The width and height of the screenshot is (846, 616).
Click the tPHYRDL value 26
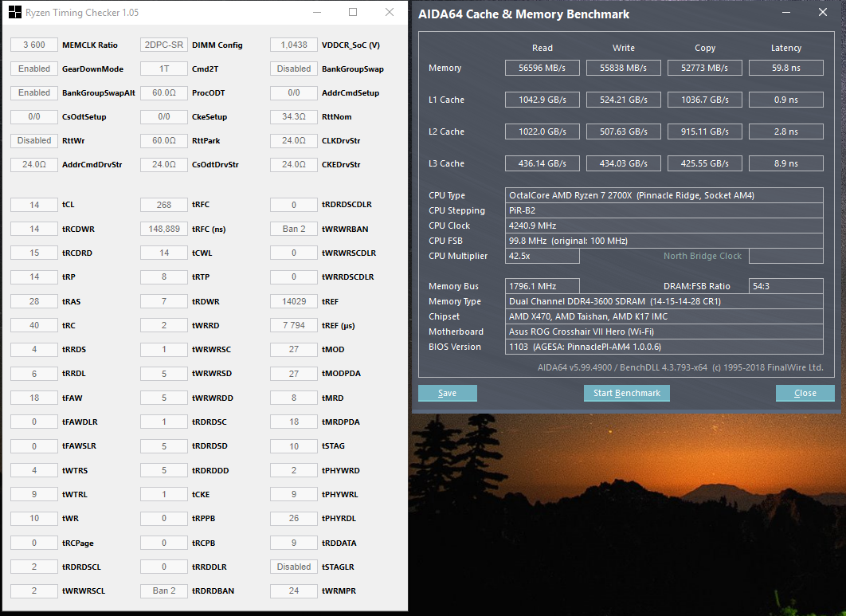point(294,518)
